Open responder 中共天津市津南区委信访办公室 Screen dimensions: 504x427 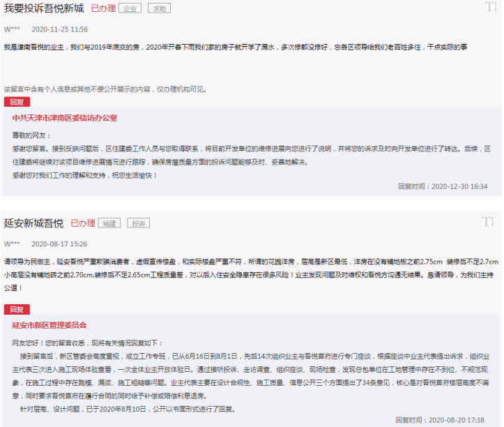(65, 118)
